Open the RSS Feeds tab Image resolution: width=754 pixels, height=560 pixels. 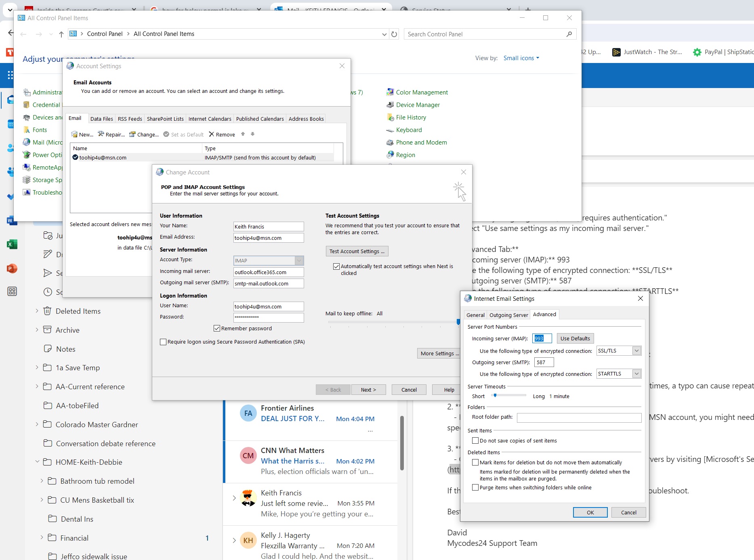point(130,119)
